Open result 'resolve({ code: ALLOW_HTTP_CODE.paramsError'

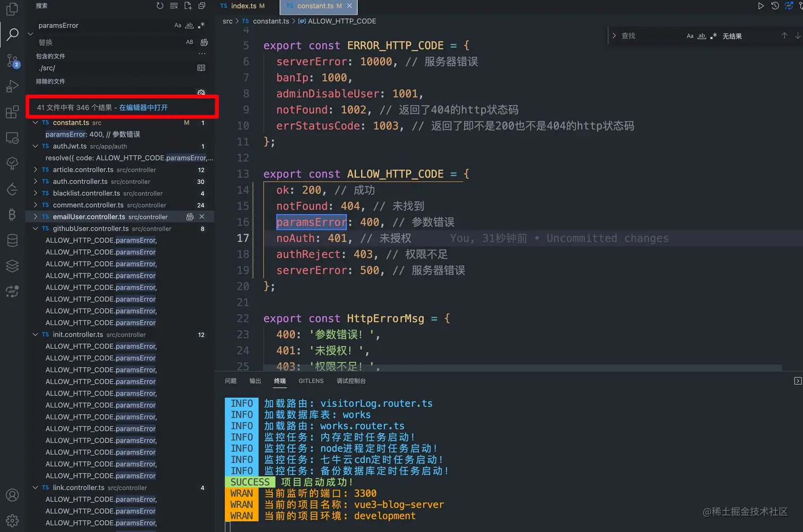(x=129, y=158)
